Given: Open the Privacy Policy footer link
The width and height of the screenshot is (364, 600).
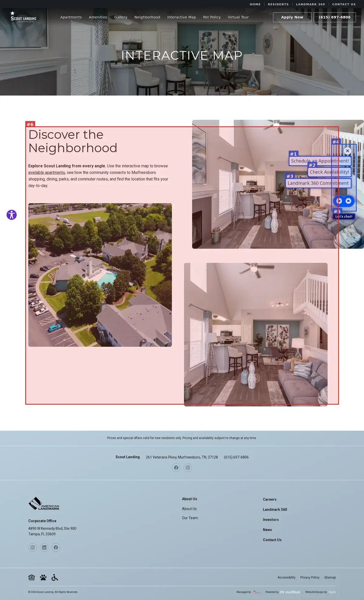Looking at the screenshot, I should coord(310,578).
